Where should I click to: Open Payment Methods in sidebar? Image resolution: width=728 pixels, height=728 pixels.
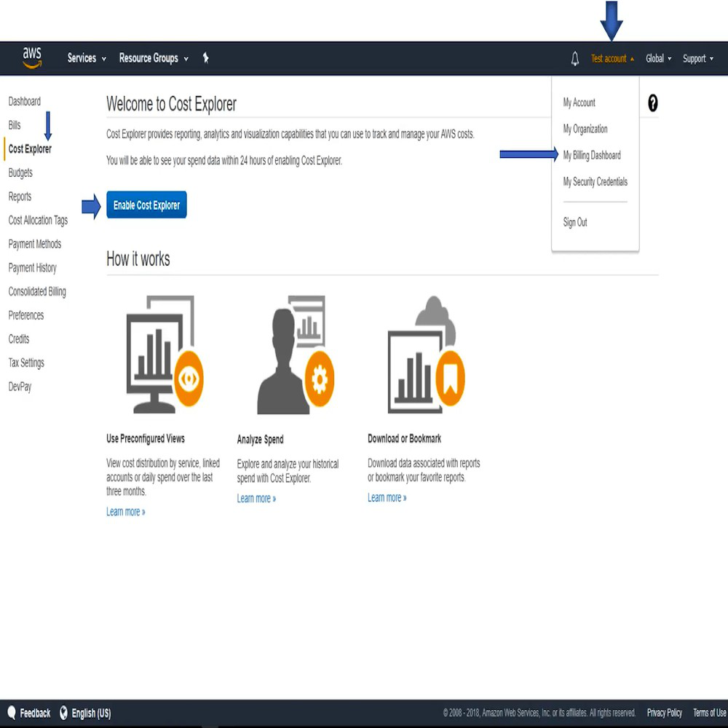click(35, 244)
